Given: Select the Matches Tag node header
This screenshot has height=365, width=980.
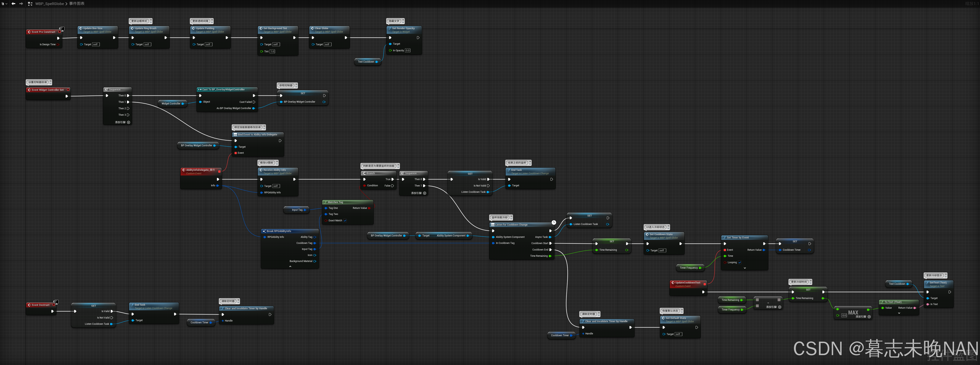Looking at the screenshot, I should (348, 202).
